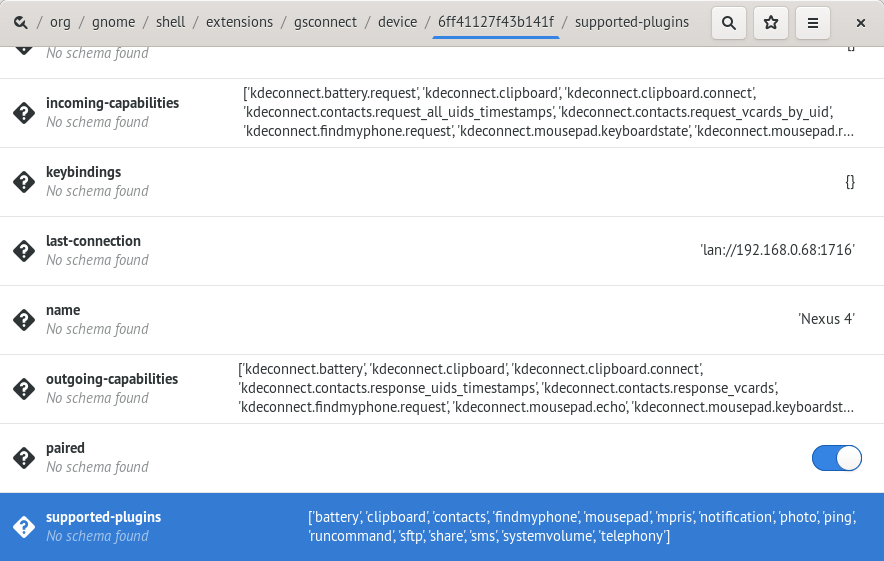Viewport: 884px width, 561px height.
Task: Click the 'lan://192.168.0.68:1716' value
Action: point(777,250)
